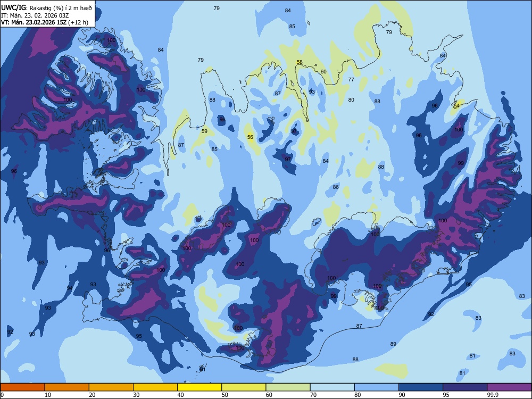Screen dimensions: 532x399
Task: Click the 50–60% pale yellow legend swatch
Action: pos(244,387)
